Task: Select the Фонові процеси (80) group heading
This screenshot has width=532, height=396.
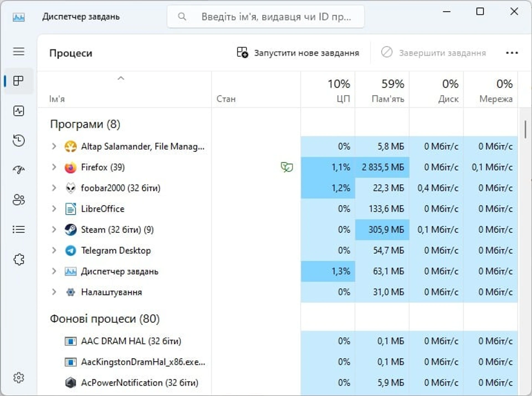Action: click(105, 319)
